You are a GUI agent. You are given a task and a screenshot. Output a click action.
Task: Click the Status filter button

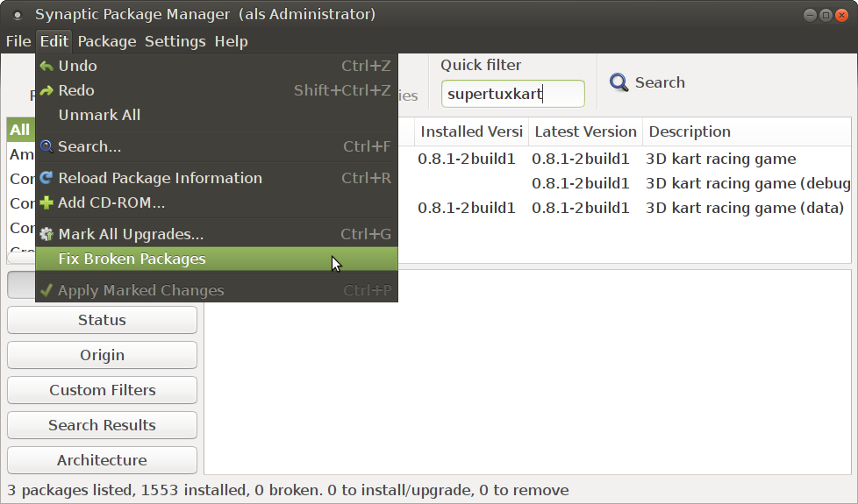pyautogui.click(x=102, y=320)
